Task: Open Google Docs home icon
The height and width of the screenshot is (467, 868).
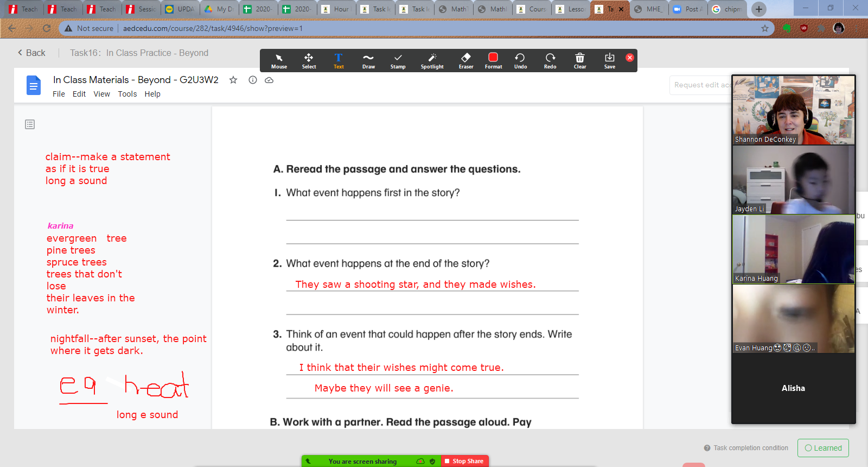Action: coord(34,85)
